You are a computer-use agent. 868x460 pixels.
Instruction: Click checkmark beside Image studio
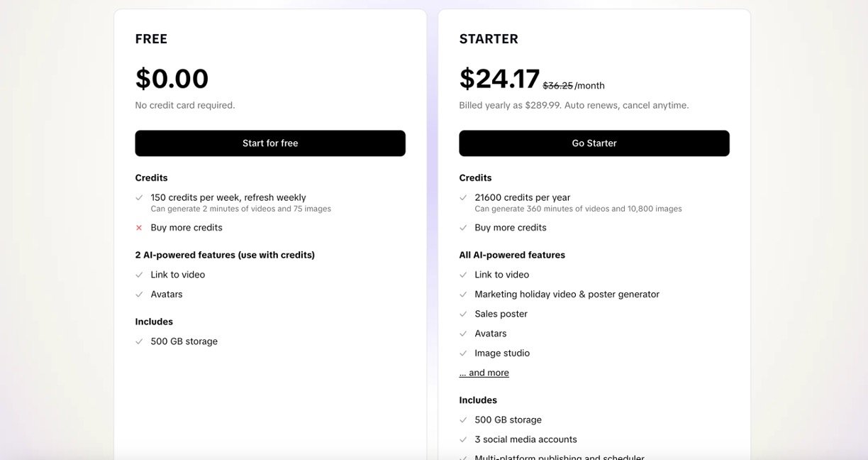(463, 354)
